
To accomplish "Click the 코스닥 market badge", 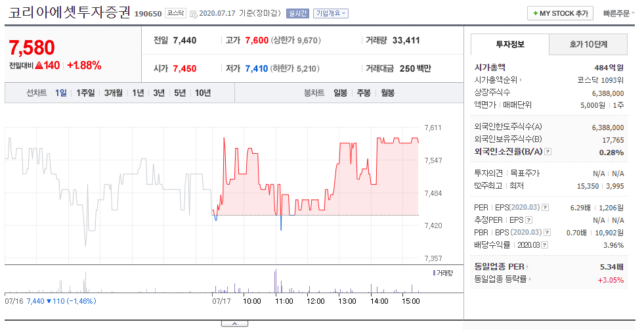I will pos(175,13).
